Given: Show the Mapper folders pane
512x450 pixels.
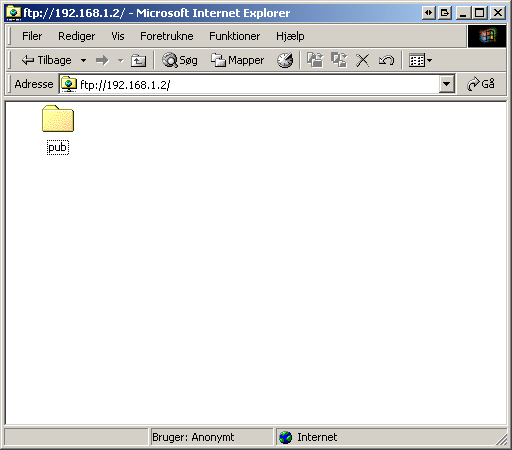Looking at the screenshot, I should [x=237, y=60].
